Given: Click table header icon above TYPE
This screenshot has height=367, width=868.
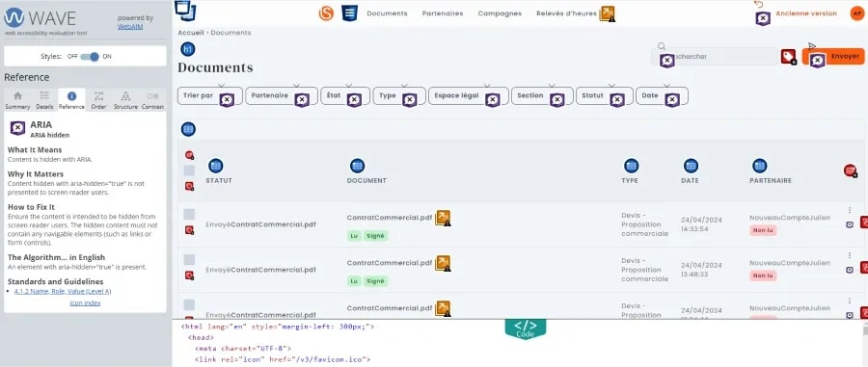Looking at the screenshot, I should click(631, 166).
